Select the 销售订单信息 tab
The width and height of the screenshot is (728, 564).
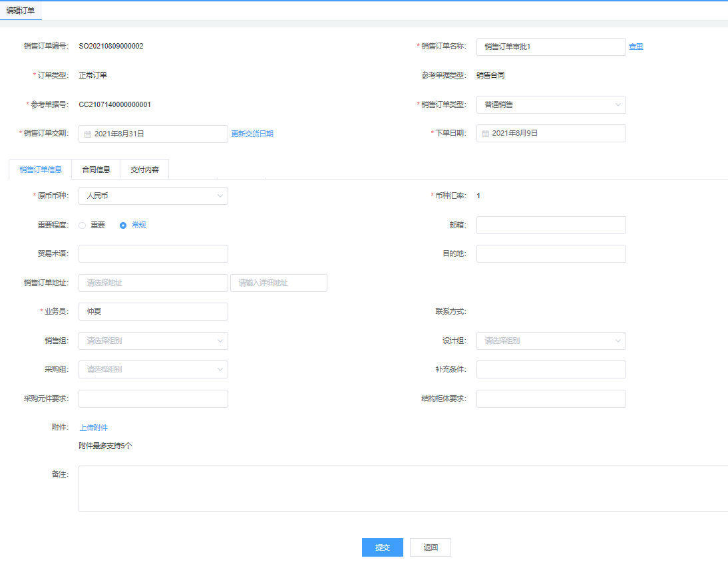(41, 170)
